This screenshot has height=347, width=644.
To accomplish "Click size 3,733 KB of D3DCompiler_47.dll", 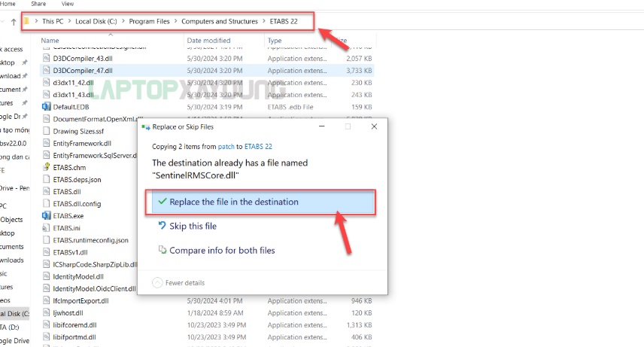I will click(x=359, y=70).
